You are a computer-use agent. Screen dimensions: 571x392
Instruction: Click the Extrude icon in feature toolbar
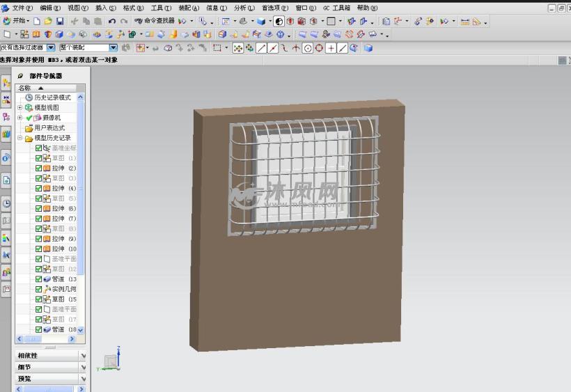tap(36, 35)
